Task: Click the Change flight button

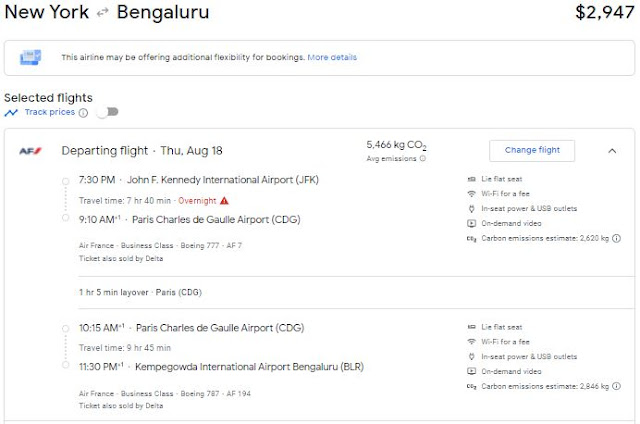Action: pos(532,151)
